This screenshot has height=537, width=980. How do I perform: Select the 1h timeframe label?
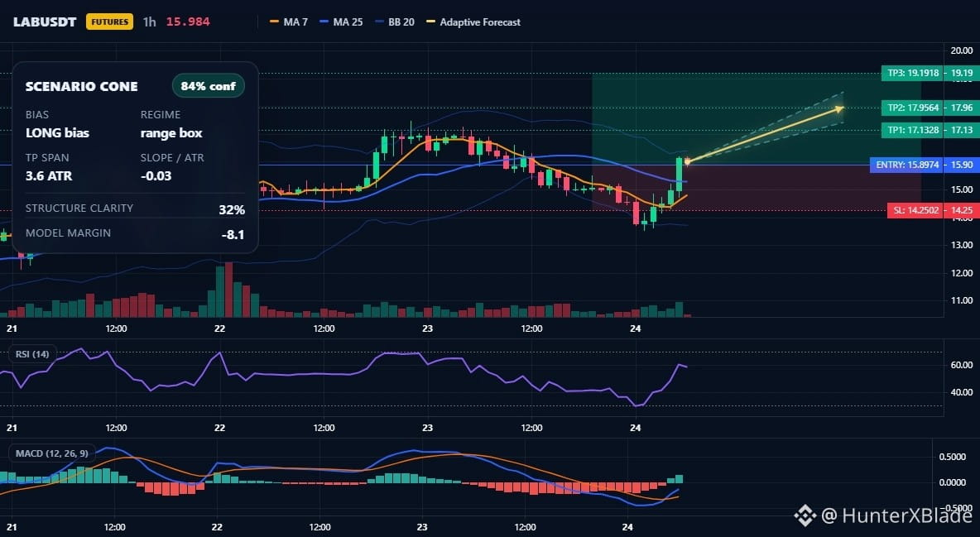(x=149, y=22)
